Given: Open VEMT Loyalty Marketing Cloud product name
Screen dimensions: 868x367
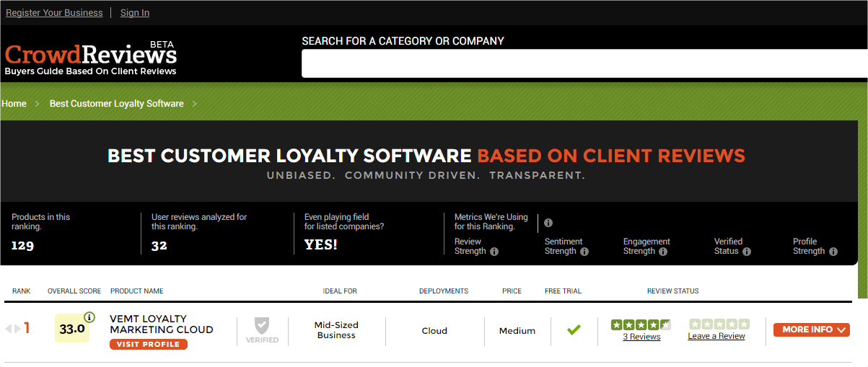Looking at the screenshot, I should (162, 324).
